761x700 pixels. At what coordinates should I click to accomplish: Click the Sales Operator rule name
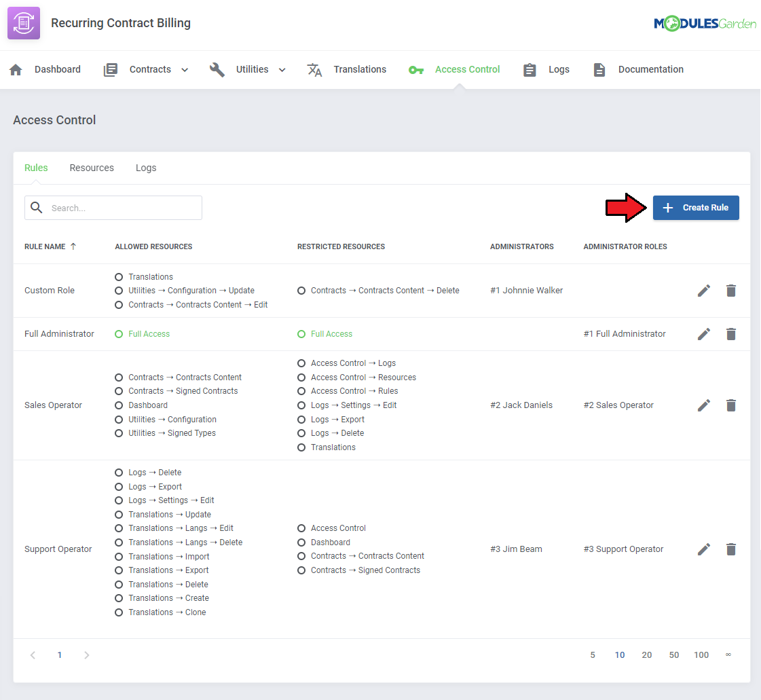click(x=53, y=405)
